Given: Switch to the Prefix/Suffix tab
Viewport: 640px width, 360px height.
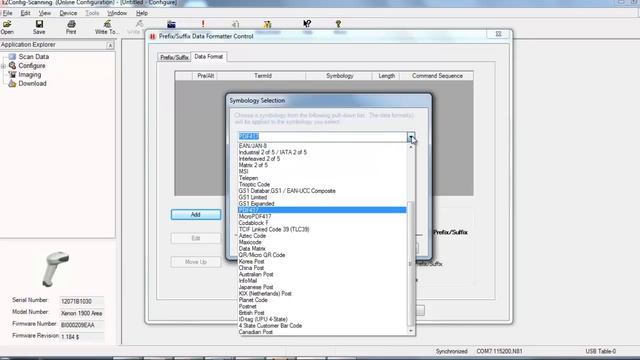Looking at the screenshot, I should 174,57.
